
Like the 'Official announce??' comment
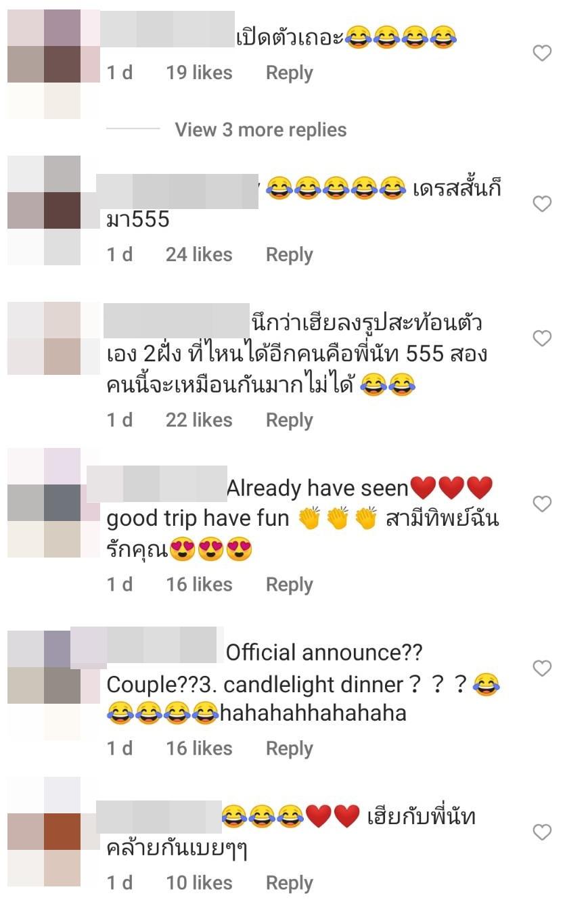coord(542,668)
